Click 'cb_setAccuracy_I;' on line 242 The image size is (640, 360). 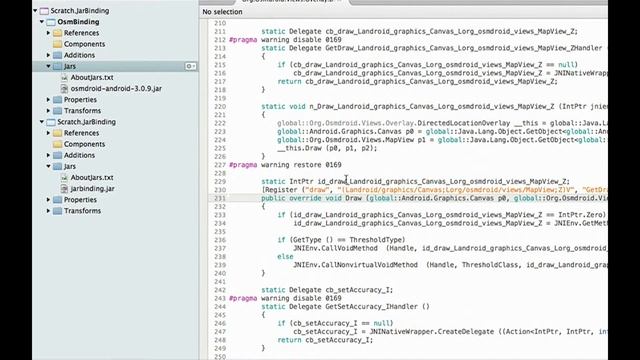coord(359,290)
